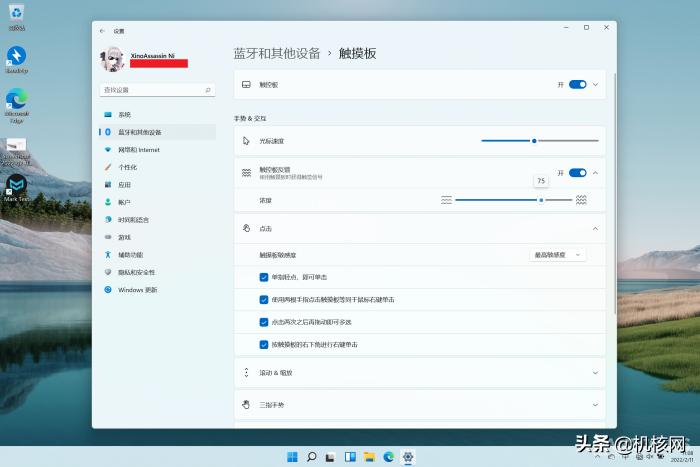Adjust the 光标速度 cursor speed slider

coord(540,141)
